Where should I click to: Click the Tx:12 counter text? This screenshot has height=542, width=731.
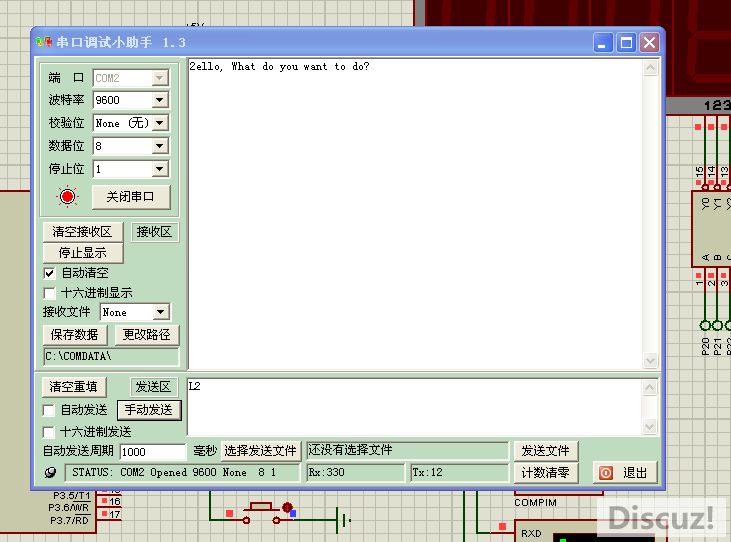pos(427,473)
